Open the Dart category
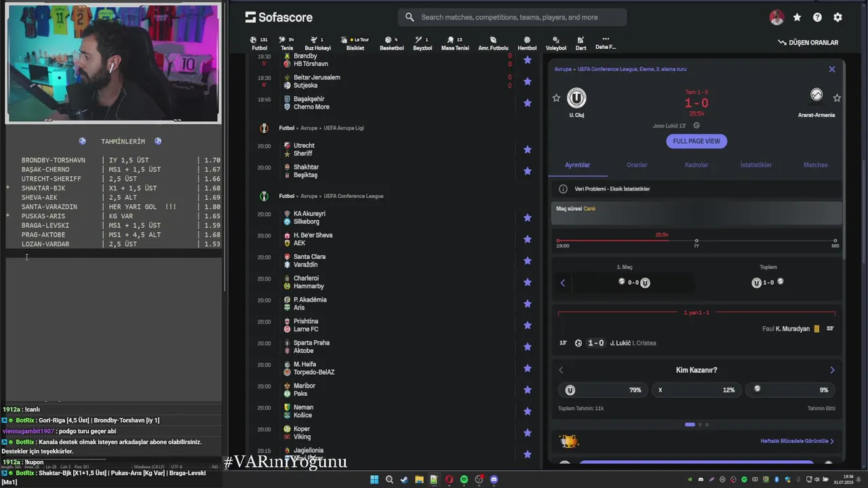 tap(581, 43)
